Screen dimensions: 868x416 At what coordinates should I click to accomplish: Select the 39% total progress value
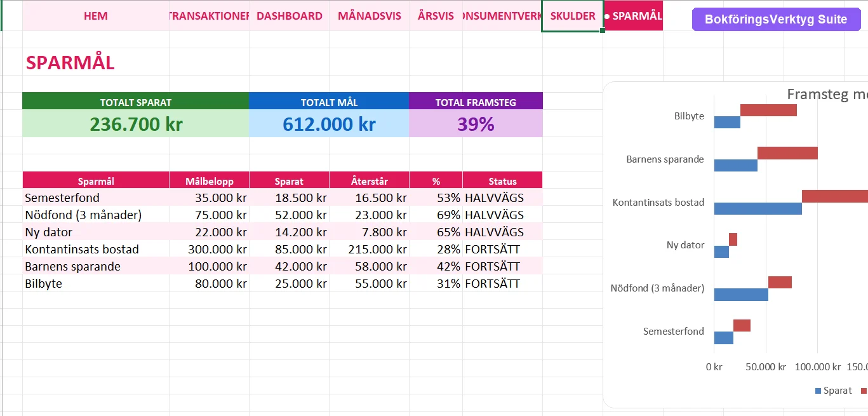click(476, 124)
